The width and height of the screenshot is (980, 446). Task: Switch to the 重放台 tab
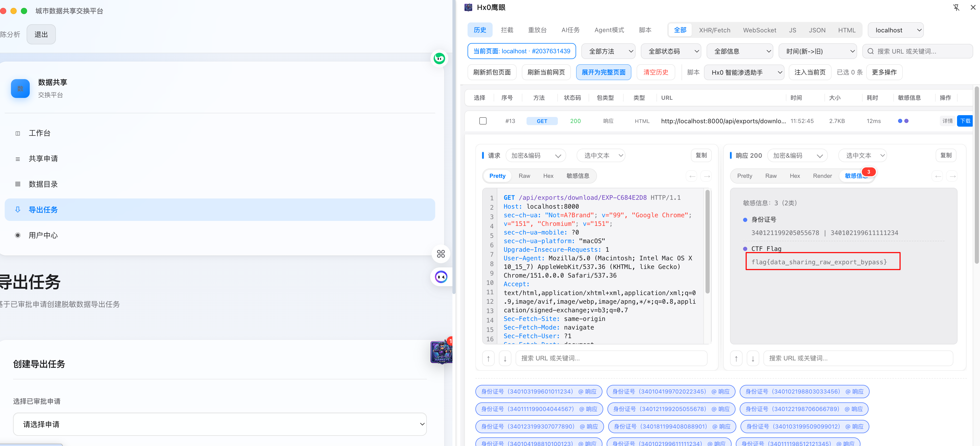coord(537,30)
